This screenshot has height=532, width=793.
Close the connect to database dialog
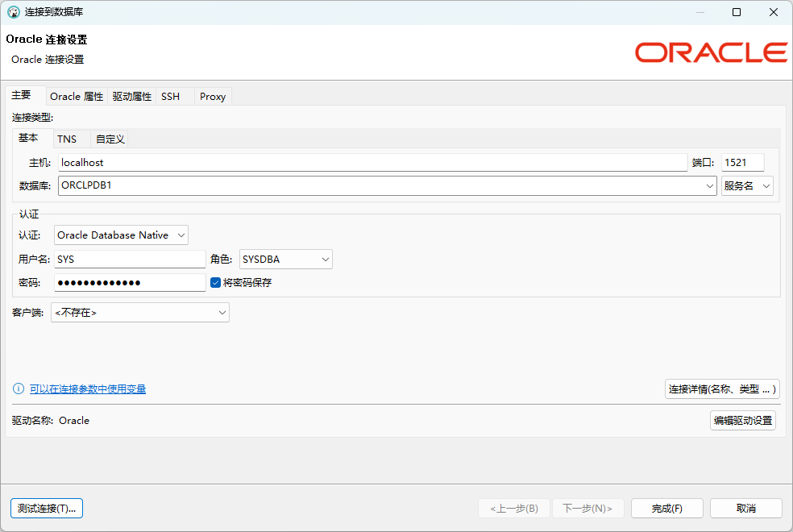tap(774, 12)
